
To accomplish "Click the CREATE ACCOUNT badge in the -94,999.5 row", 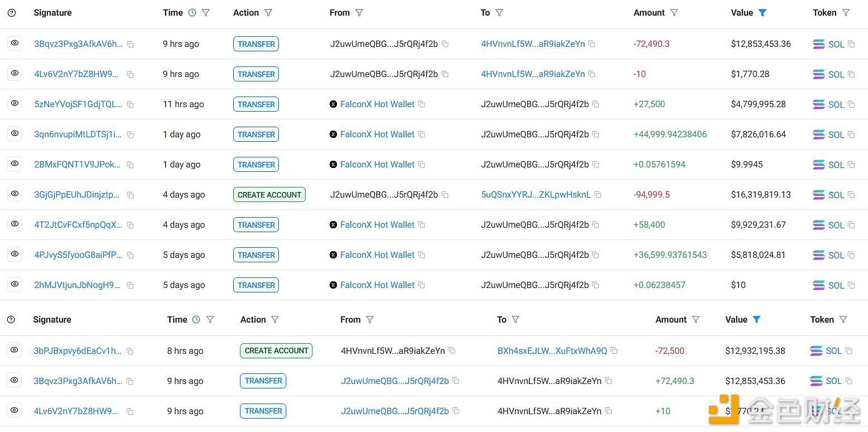I will coord(269,194).
